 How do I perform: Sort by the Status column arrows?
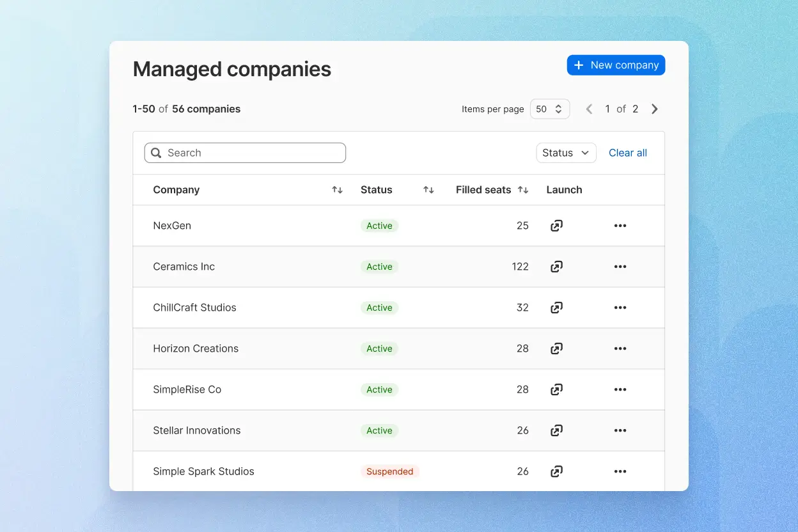click(428, 190)
